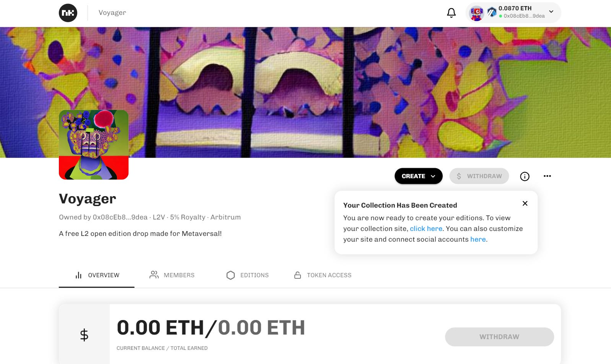Open the notifications bell
611x364 pixels.
tap(451, 13)
